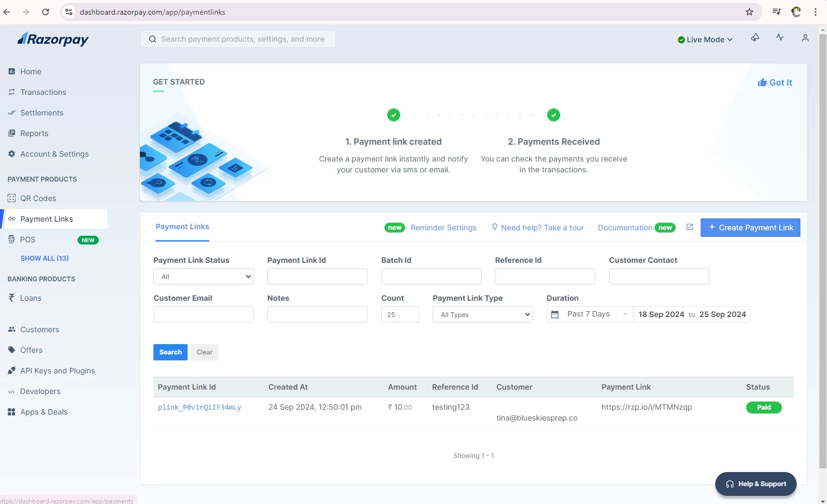Click the Customer Email input field
Image resolution: width=827 pixels, height=504 pixels.
pyautogui.click(x=203, y=314)
